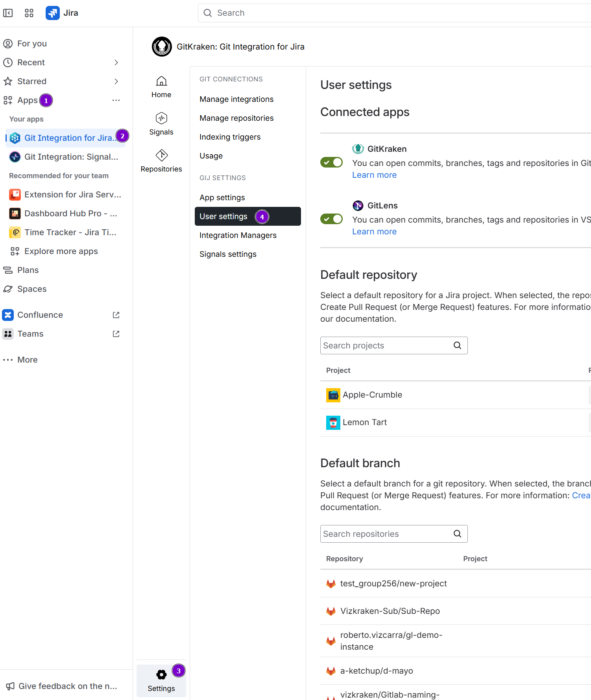The width and height of the screenshot is (591, 700).
Task: Select the Vizkraken-Sub/Sub-Repo repository row
Action: tap(456, 611)
